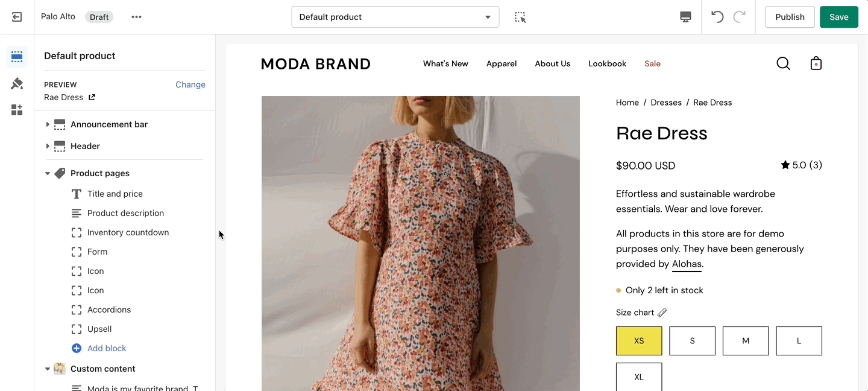Select the Inventory countdown block
Viewport: 868px width, 391px height.
coord(128,232)
